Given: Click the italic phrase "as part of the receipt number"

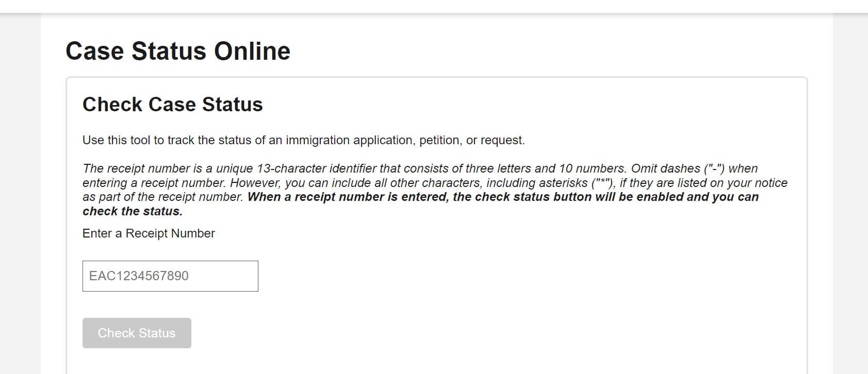Looking at the screenshot, I should point(162,197).
